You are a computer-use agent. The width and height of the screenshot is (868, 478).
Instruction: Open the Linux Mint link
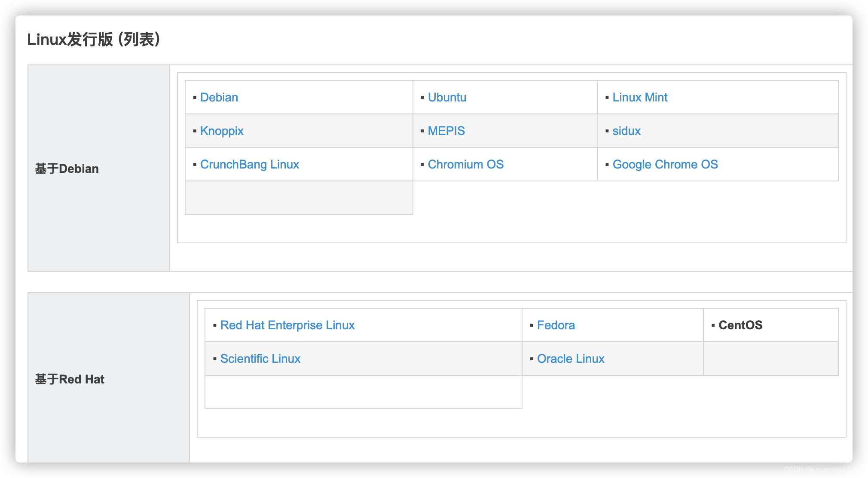(639, 98)
